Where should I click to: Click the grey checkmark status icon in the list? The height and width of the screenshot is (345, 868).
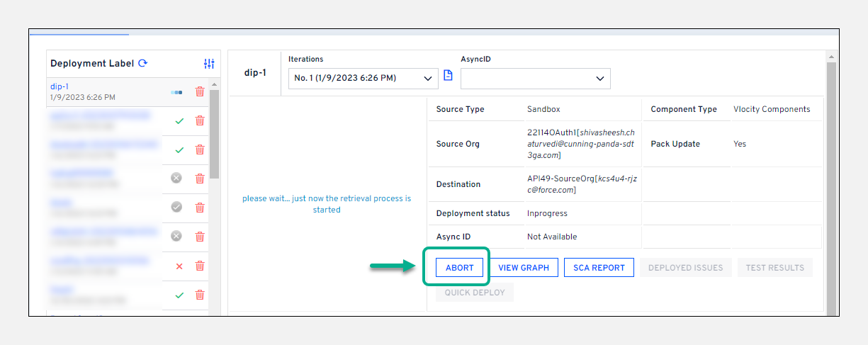[x=176, y=207]
